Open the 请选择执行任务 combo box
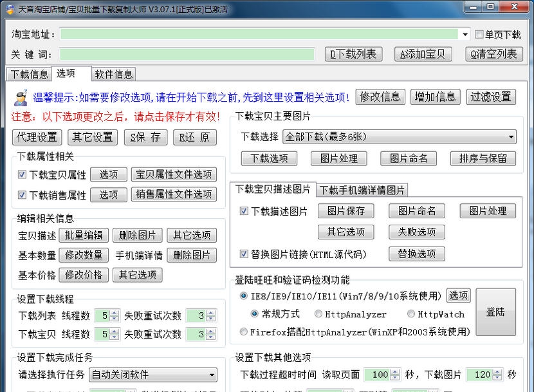 [x=212, y=375]
